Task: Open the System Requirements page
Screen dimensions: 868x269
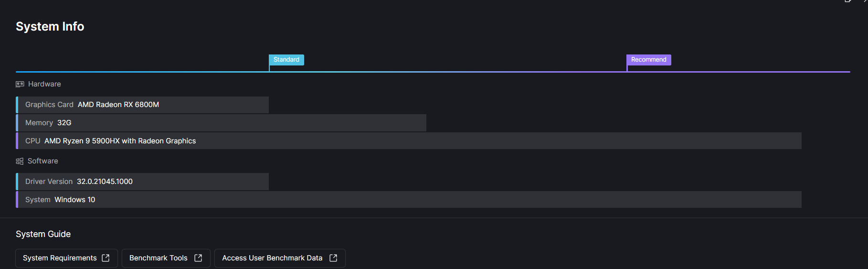Action: click(66, 258)
